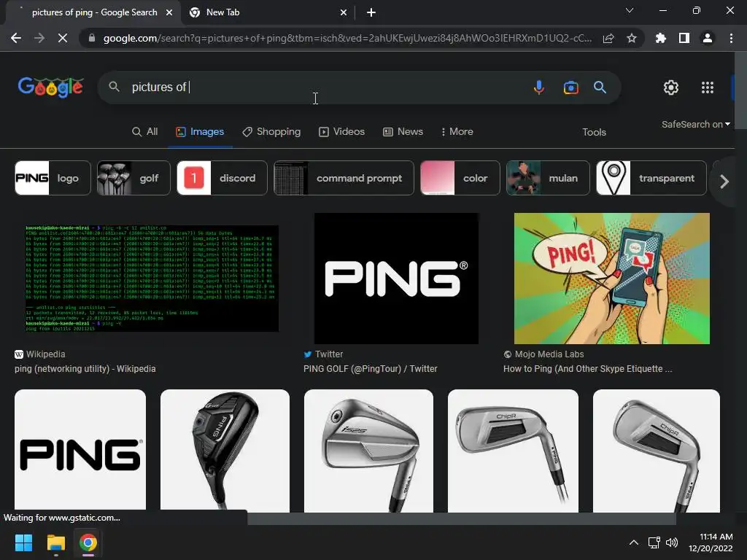Click the Chrome taskbar icon
Viewport: 747px width, 560px height.
(88, 542)
